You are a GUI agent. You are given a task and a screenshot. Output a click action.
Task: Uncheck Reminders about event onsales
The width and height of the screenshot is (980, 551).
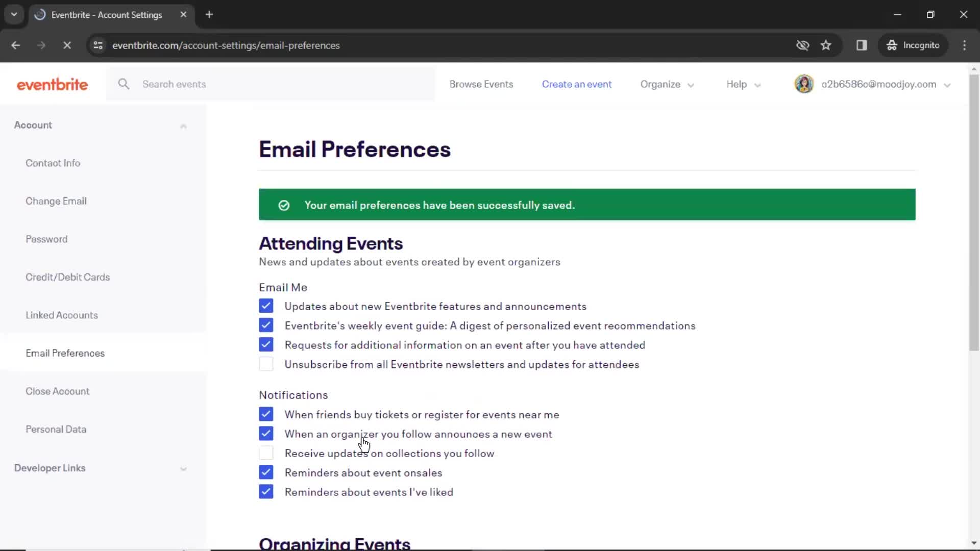[266, 472]
